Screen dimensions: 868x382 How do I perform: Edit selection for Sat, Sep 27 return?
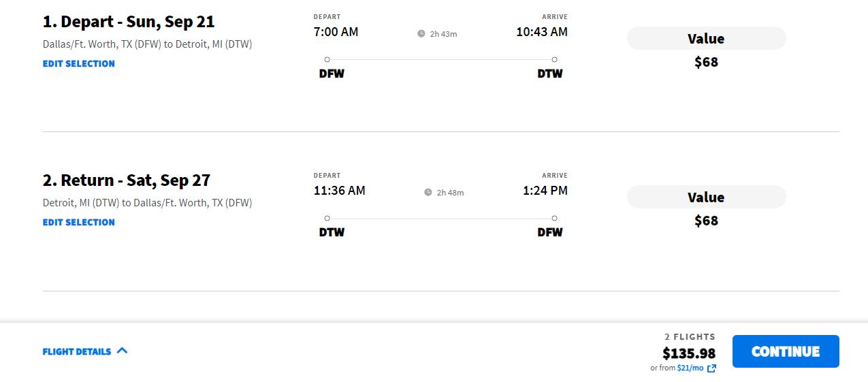(79, 222)
